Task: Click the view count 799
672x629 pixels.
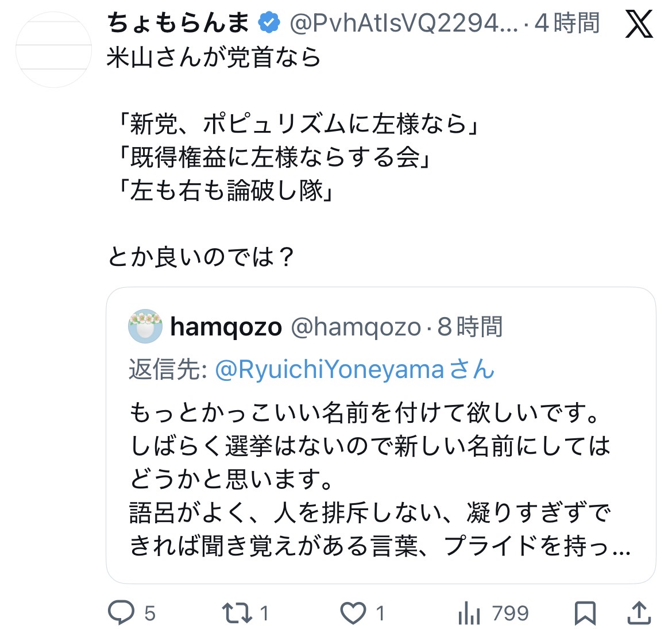Action: pyautogui.click(x=510, y=613)
